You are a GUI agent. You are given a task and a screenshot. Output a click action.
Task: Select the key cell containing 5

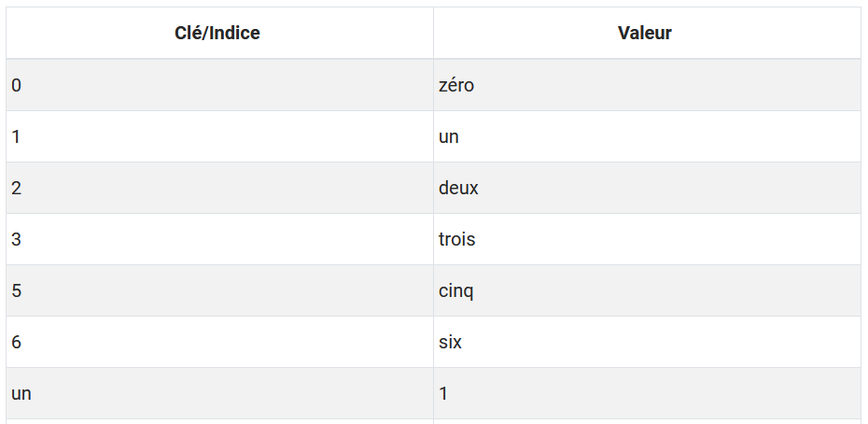pyautogui.click(x=17, y=290)
